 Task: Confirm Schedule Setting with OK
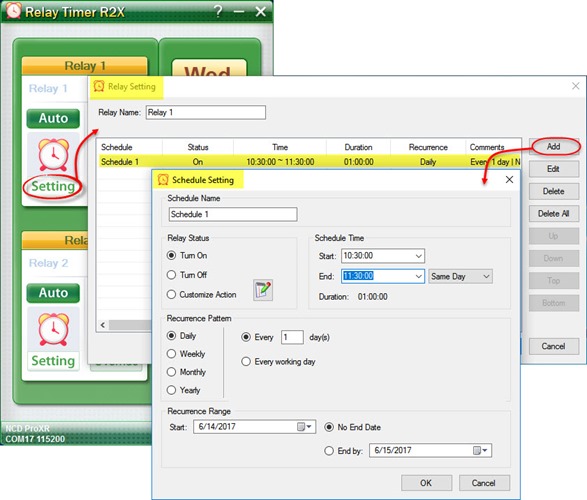(426, 483)
